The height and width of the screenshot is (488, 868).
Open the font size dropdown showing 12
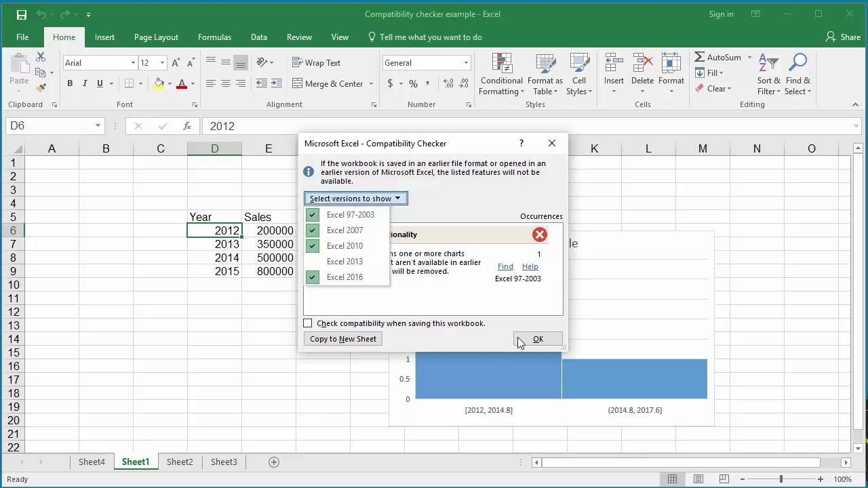tap(162, 62)
